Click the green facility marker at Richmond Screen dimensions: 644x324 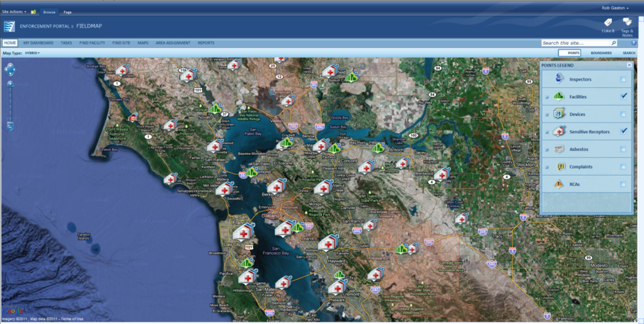[252, 172]
